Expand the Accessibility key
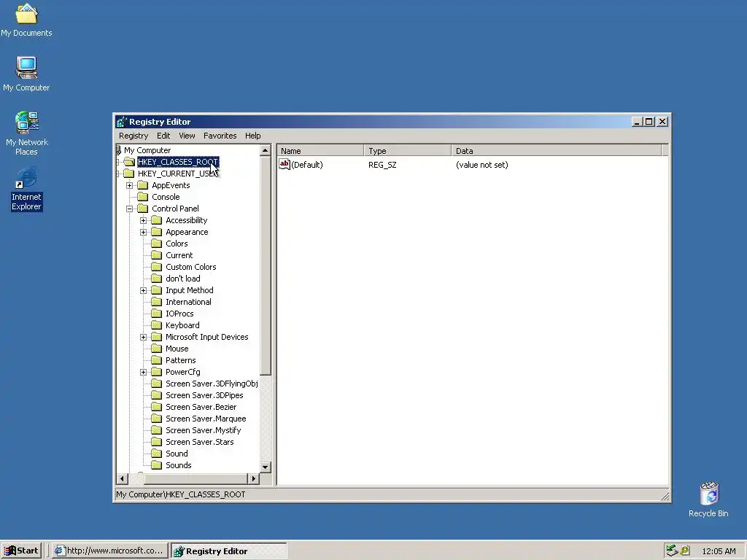Image resolution: width=747 pixels, height=560 pixels. coord(144,220)
